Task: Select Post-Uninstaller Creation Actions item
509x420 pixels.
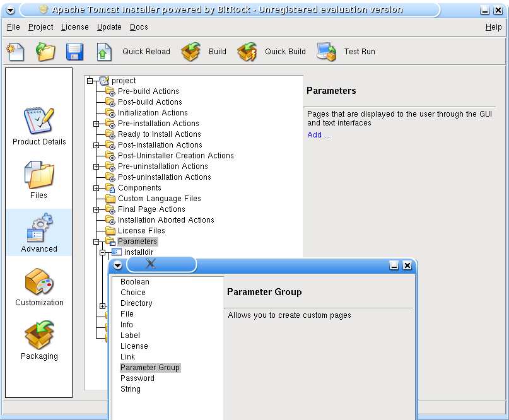Action: pyautogui.click(x=175, y=156)
